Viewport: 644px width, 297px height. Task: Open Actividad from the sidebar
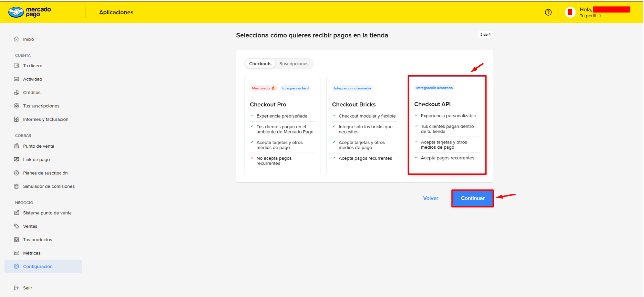click(33, 79)
